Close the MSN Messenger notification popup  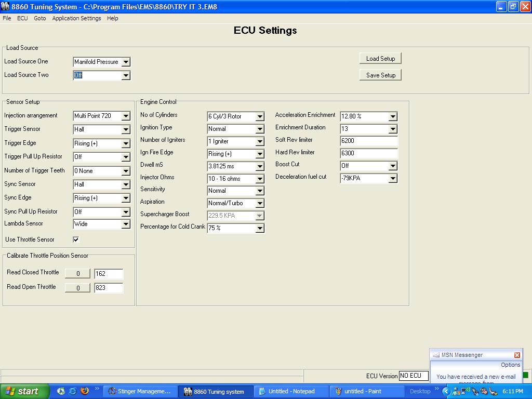[x=517, y=355]
